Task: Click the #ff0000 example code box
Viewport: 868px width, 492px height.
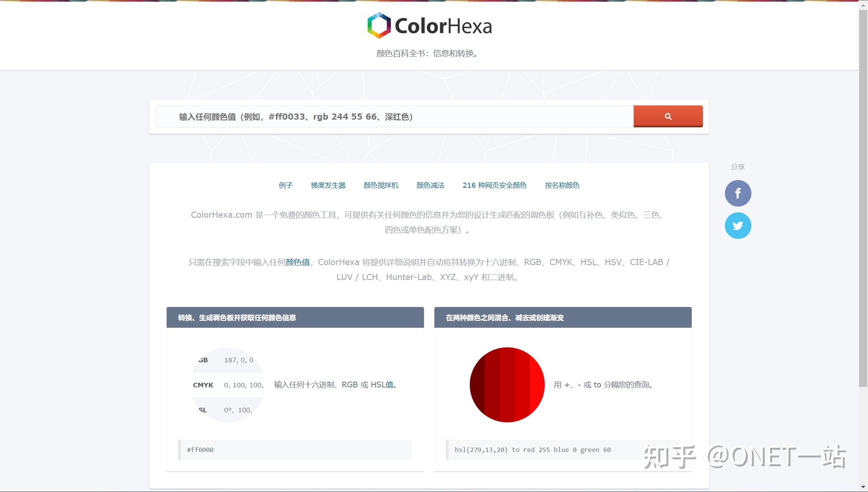Action: click(x=295, y=450)
